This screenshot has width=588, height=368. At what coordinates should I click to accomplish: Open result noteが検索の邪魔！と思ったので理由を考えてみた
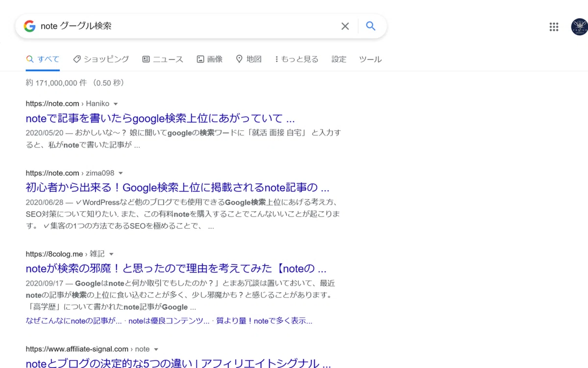click(176, 269)
